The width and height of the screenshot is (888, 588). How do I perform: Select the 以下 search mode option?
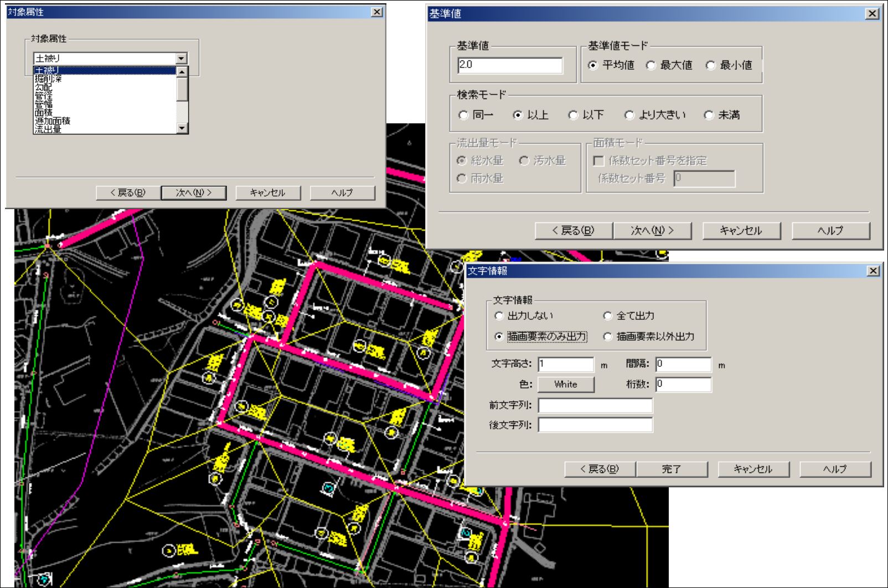coord(574,114)
